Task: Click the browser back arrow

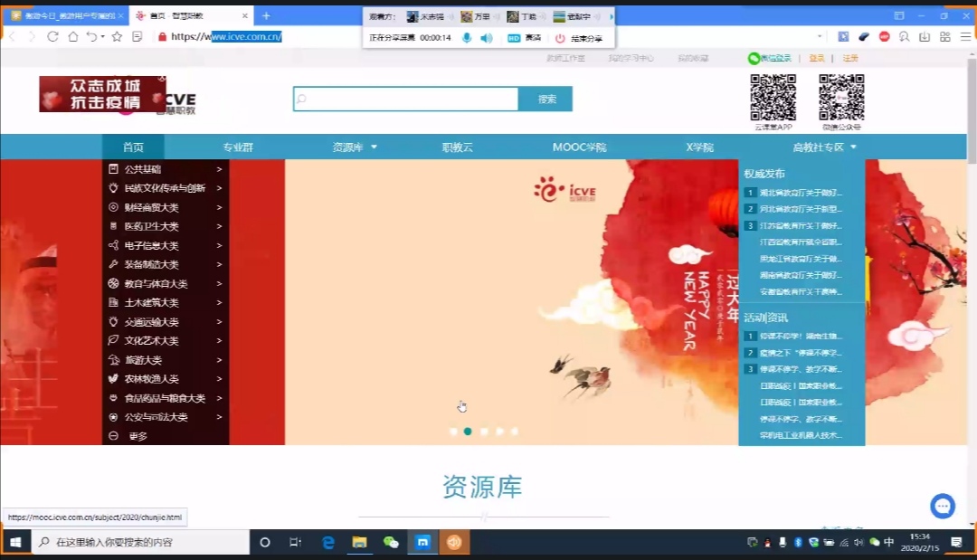Action: pyautogui.click(x=12, y=37)
